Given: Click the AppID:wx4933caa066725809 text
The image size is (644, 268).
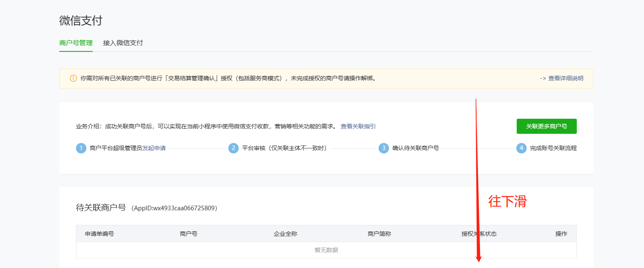Looking at the screenshot, I should [x=174, y=208].
